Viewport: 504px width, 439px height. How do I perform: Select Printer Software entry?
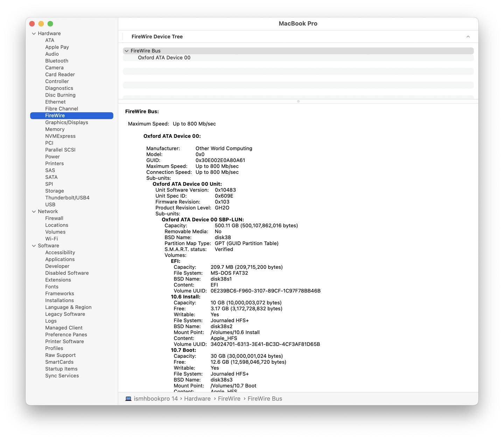(x=64, y=341)
